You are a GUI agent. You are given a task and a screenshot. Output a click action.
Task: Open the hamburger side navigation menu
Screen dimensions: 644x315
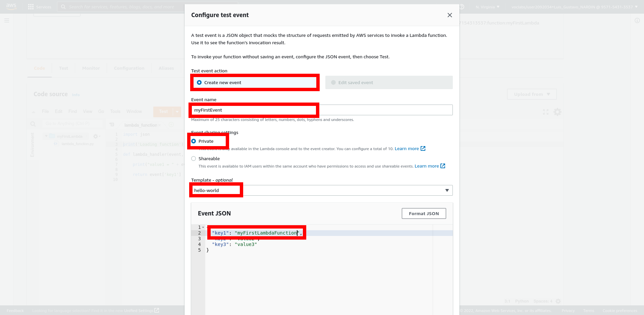pos(7,20)
